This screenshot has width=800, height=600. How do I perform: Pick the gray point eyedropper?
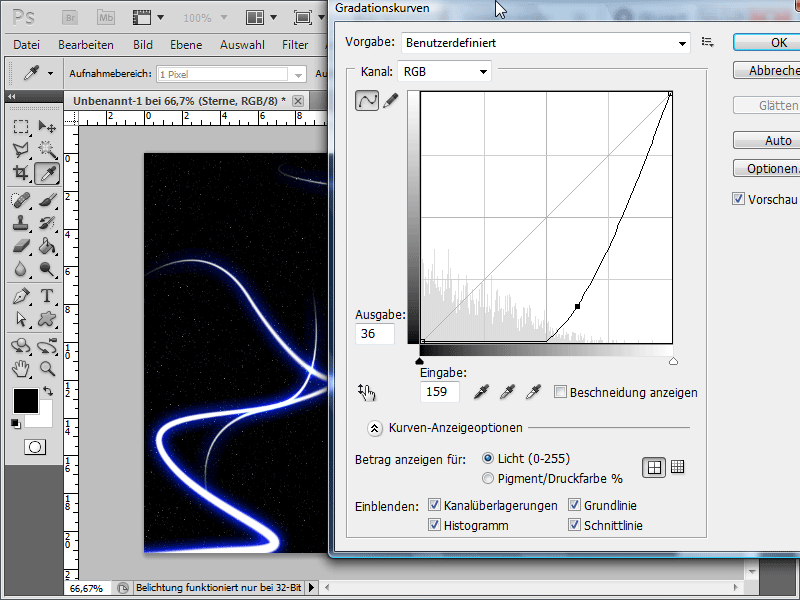pos(507,392)
